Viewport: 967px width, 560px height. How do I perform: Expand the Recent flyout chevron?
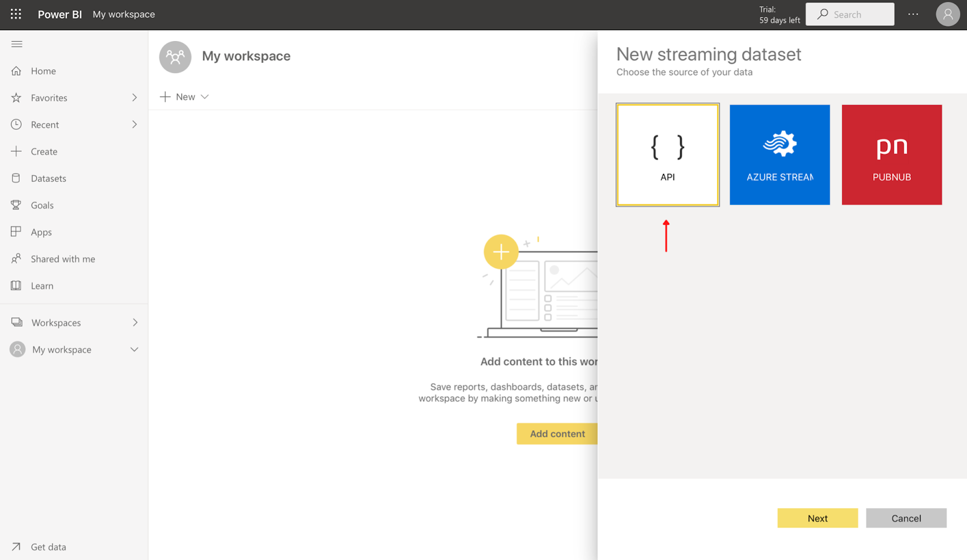pos(134,124)
